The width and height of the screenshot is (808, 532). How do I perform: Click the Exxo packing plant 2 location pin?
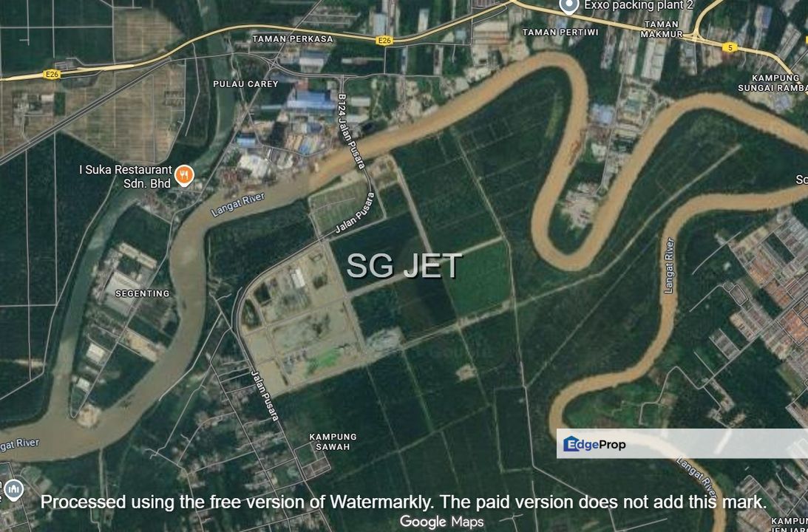pos(569,6)
